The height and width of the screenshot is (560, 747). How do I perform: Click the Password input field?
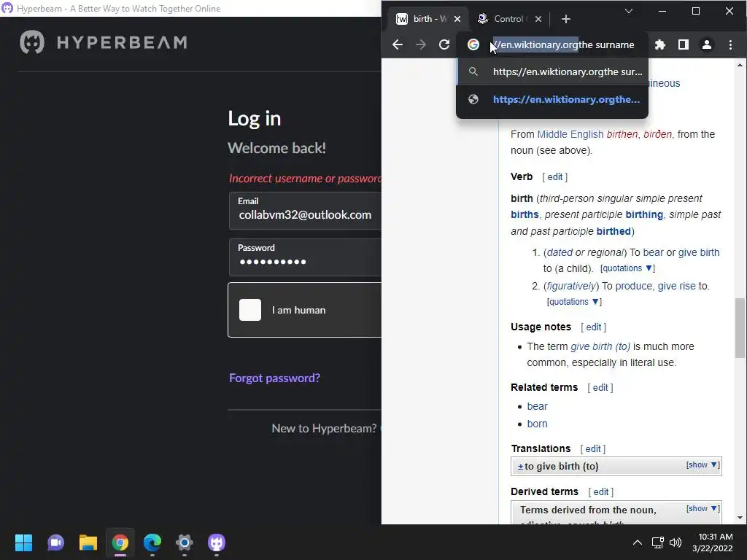[305, 257]
